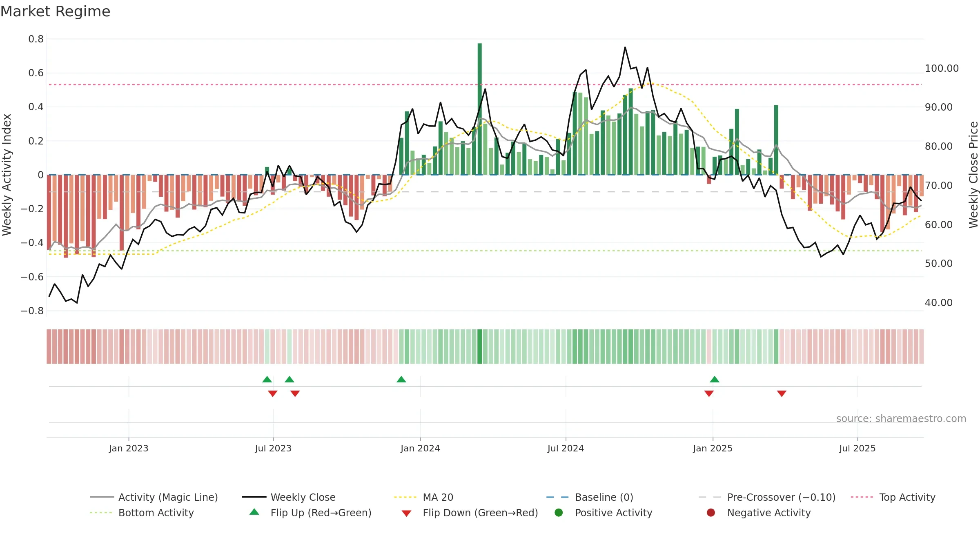Viewport: 980px width, 551px height.
Task: Click the 0.8 activity axis tick label
Action: [x=36, y=39]
